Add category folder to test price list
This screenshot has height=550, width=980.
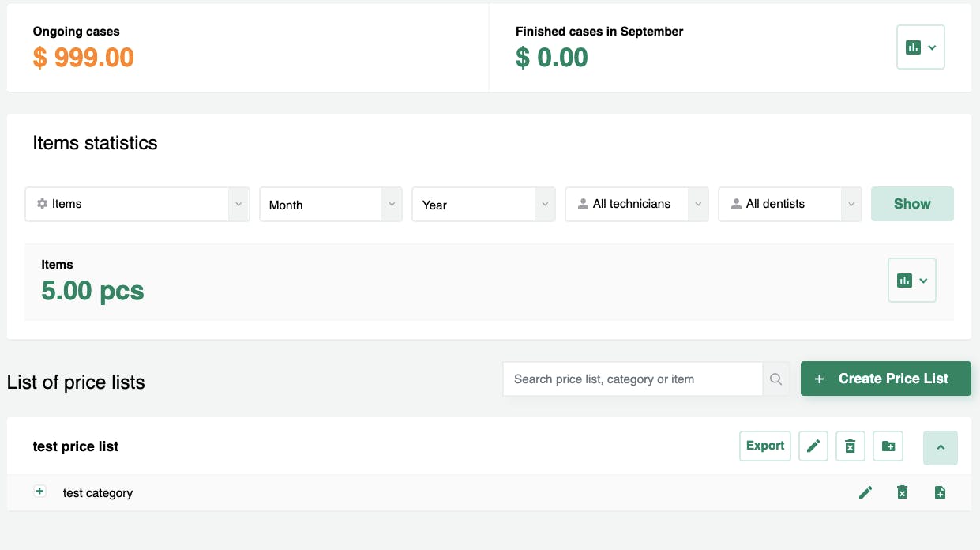click(x=888, y=446)
